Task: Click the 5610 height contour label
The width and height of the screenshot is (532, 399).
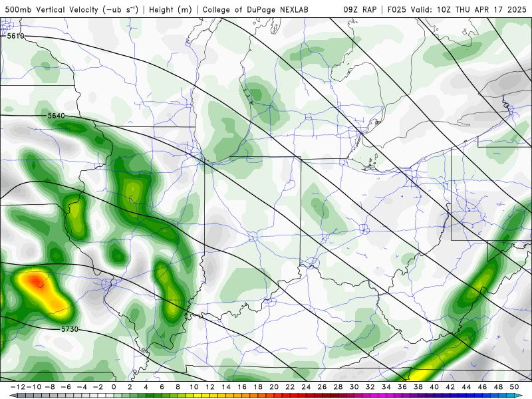Action: 15,36
